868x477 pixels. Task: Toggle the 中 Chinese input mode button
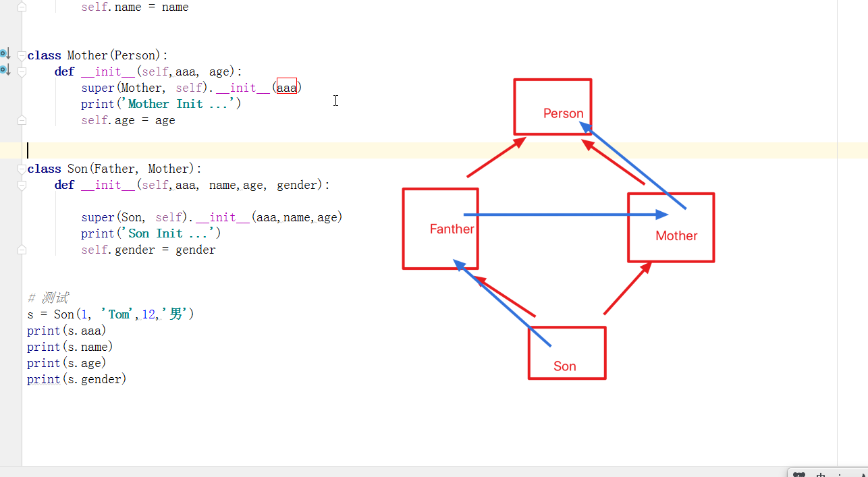(820, 475)
